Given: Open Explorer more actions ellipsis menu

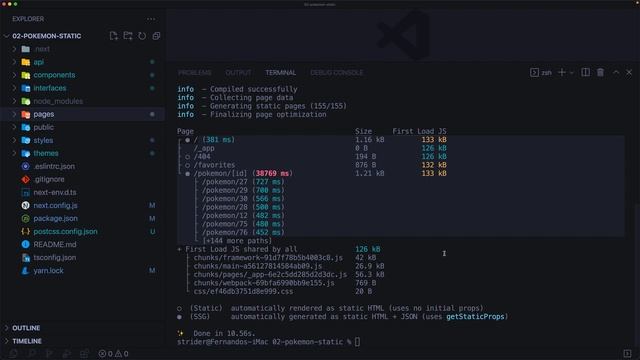Looking at the screenshot, I should pyautogui.click(x=151, y=19).
